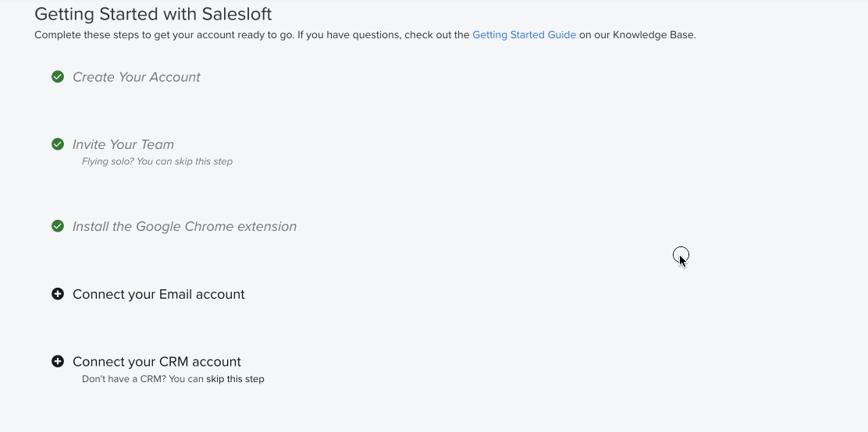Open the Install the Google Chrome extension step
The image size is (868, 432).
(x=184, y=226)
